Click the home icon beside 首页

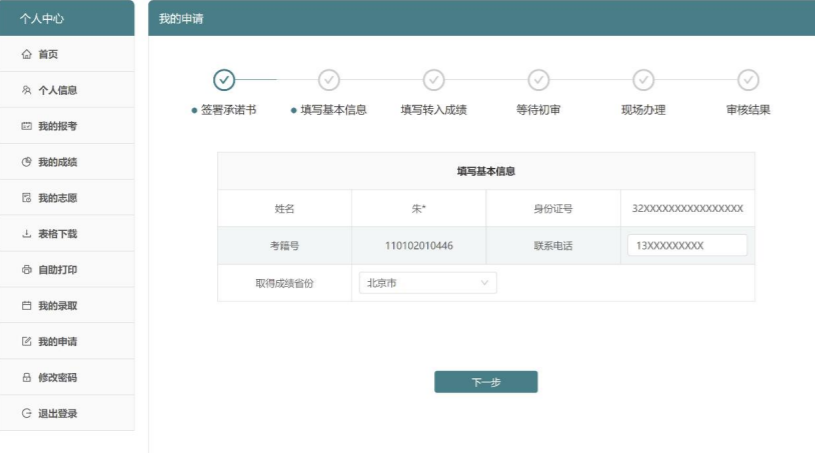click(27, 54)
